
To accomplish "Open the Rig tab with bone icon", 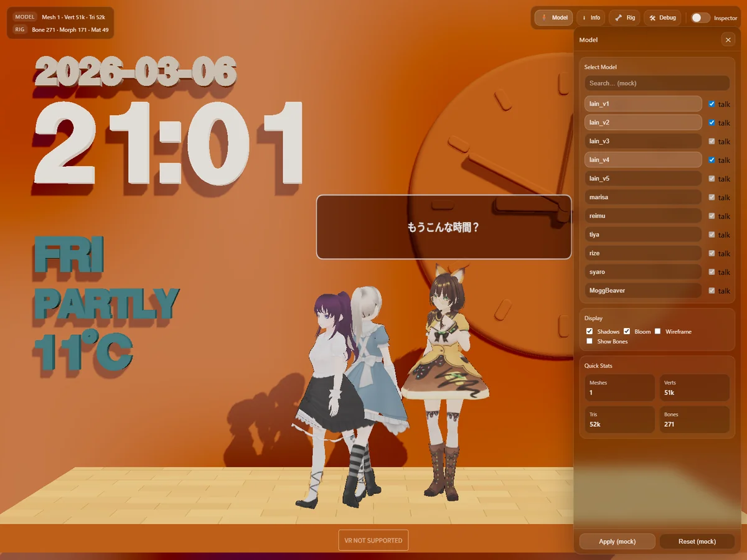I will coord(624,17).
